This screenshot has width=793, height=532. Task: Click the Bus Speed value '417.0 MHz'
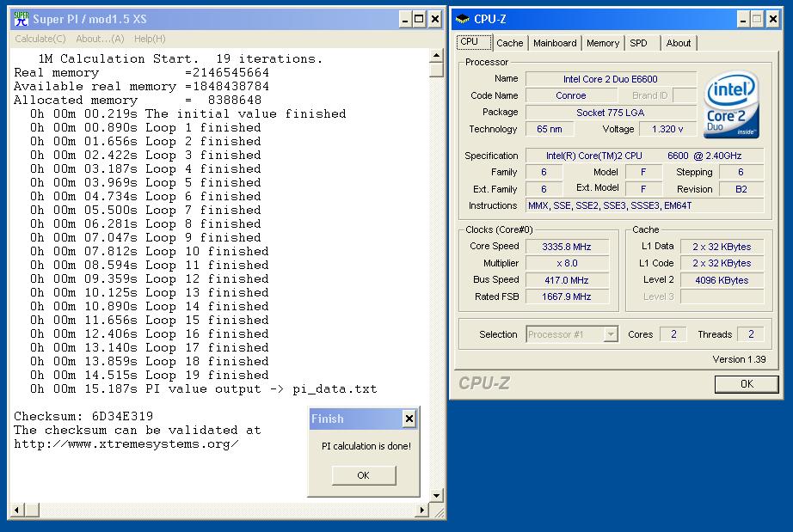(x=567, y=280)
